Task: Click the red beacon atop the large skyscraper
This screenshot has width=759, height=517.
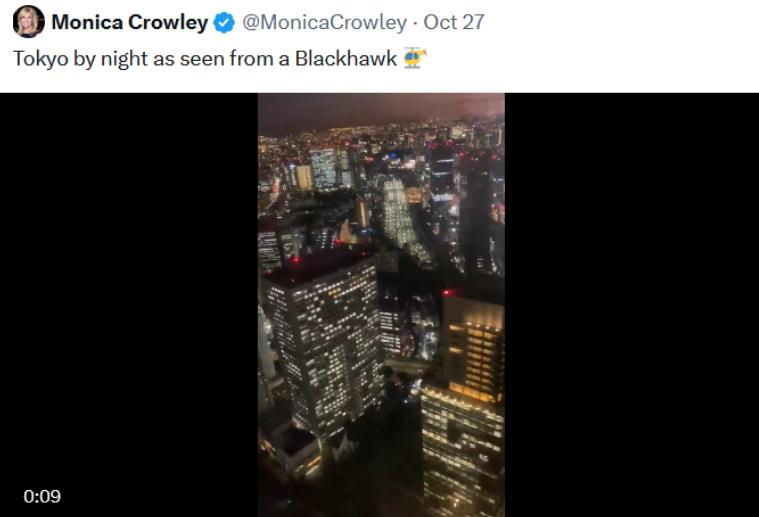Action: 295,260
